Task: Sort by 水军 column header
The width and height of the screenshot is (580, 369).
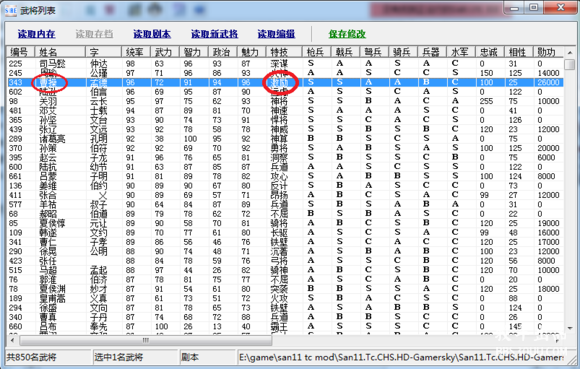Action: click(461, 52)
